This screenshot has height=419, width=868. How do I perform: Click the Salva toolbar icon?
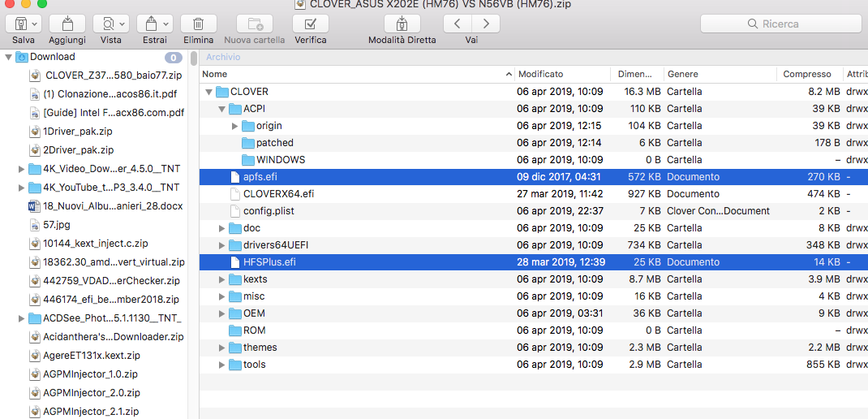pos(20,24)
